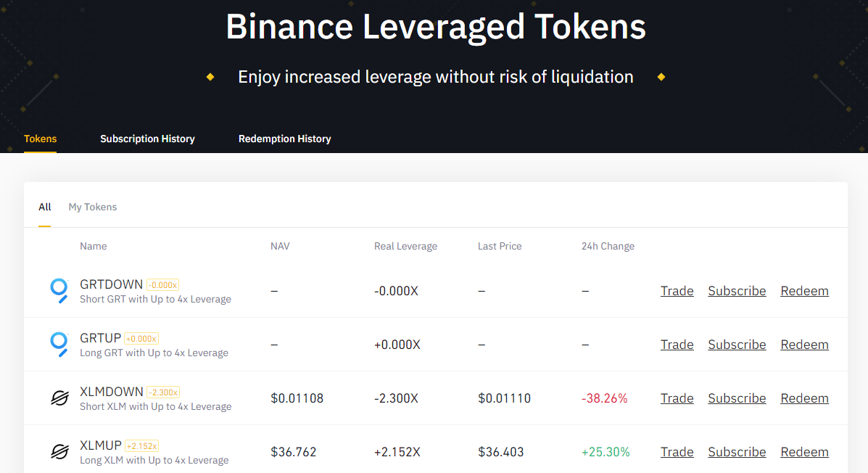Select the Tokens tab
868x473 pixels.
pos(40,139)
